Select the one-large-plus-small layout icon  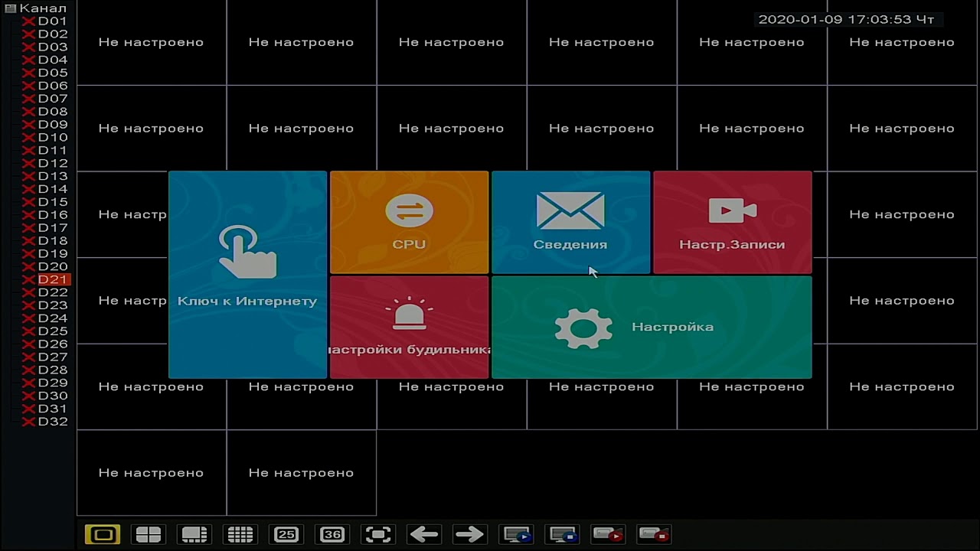coord(194,534)
